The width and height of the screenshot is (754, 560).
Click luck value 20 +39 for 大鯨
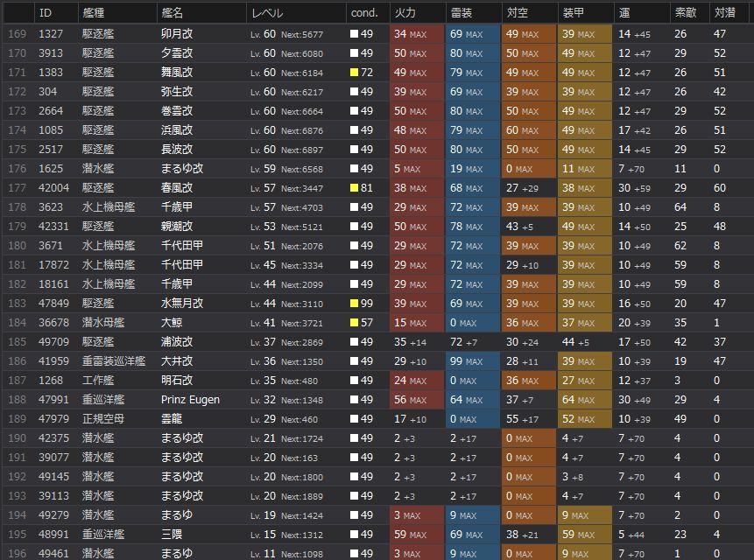tap(634, 323)
